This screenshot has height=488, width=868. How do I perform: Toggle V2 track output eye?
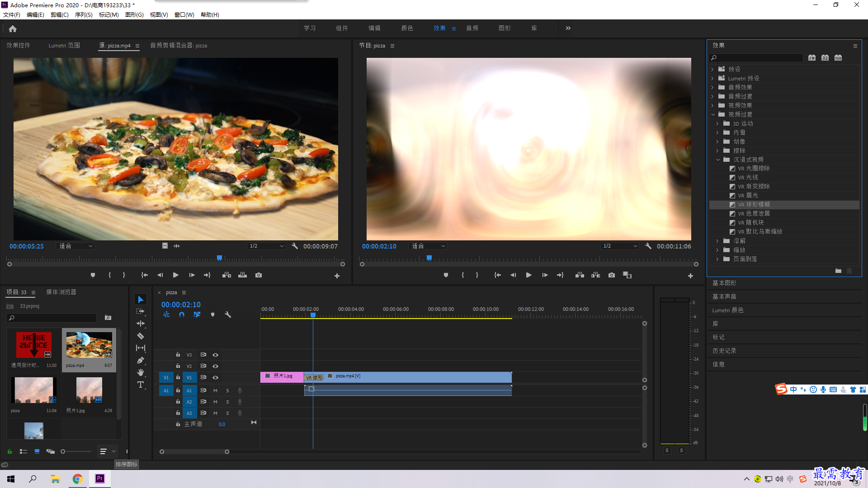click(x=216, y=366)
